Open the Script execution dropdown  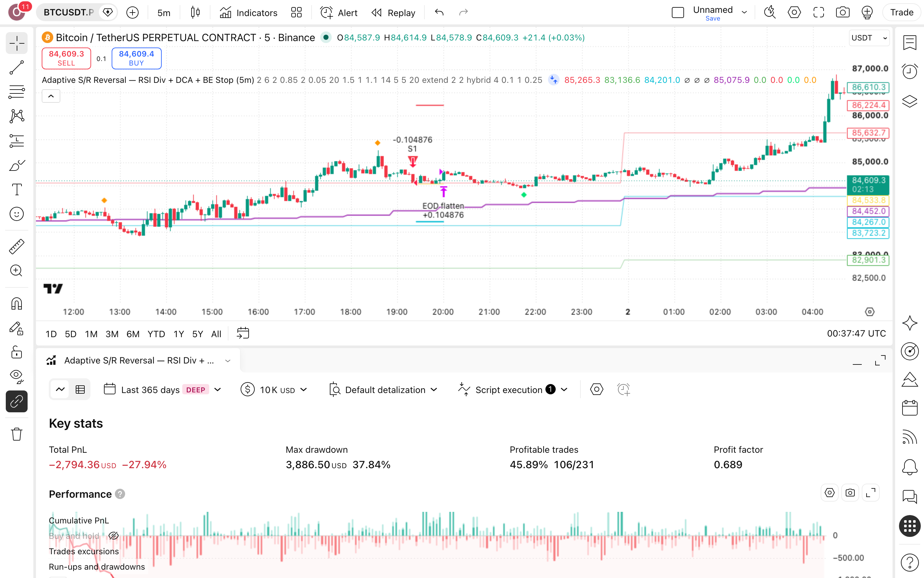pos(513,390)
